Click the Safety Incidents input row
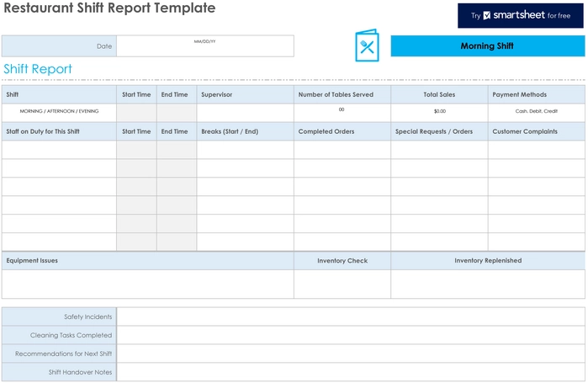This screenshot has width=588, height=383. coord(351,317)
